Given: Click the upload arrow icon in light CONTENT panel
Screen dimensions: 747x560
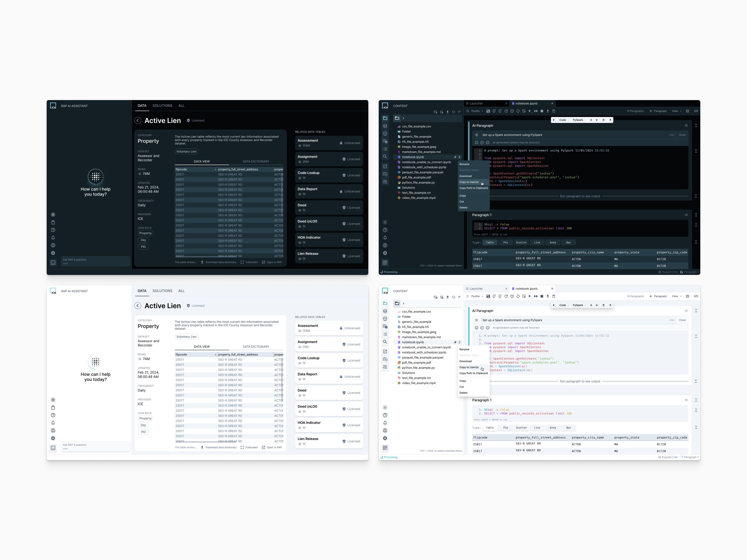Looking at the screenshot, I should click(447, 297).
